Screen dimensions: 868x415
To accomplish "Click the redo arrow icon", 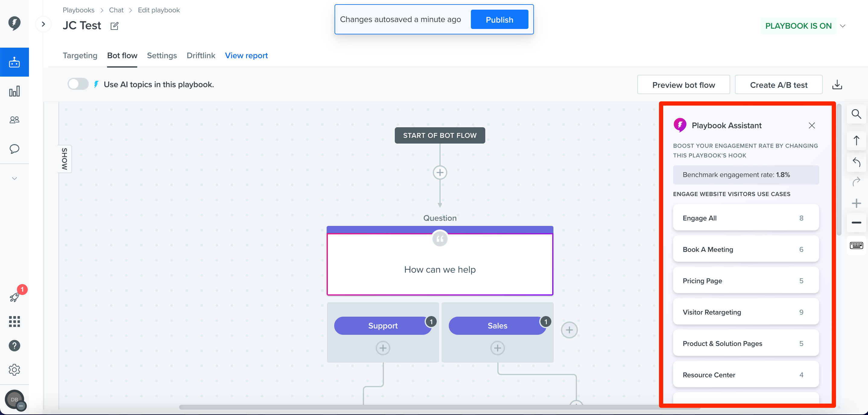I will point(856,182).
